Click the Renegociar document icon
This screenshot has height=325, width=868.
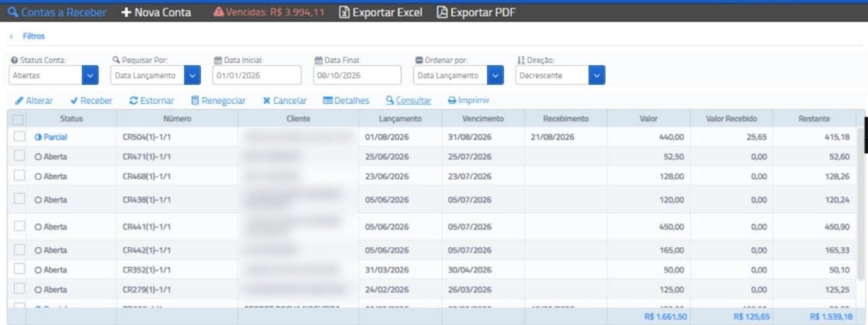click(195, 101)
